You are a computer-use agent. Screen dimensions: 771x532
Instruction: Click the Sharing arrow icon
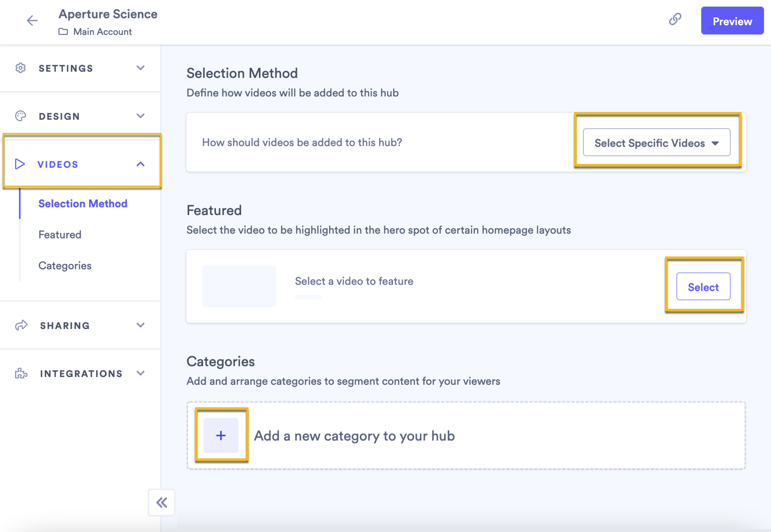pyautogui.click(x=21, y=325)
